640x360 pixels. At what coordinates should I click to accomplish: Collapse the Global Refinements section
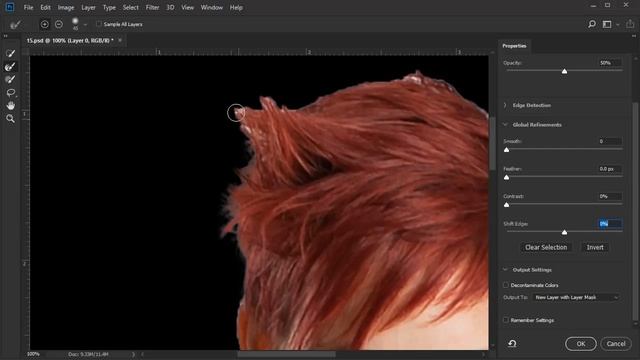tap(505, 124)
